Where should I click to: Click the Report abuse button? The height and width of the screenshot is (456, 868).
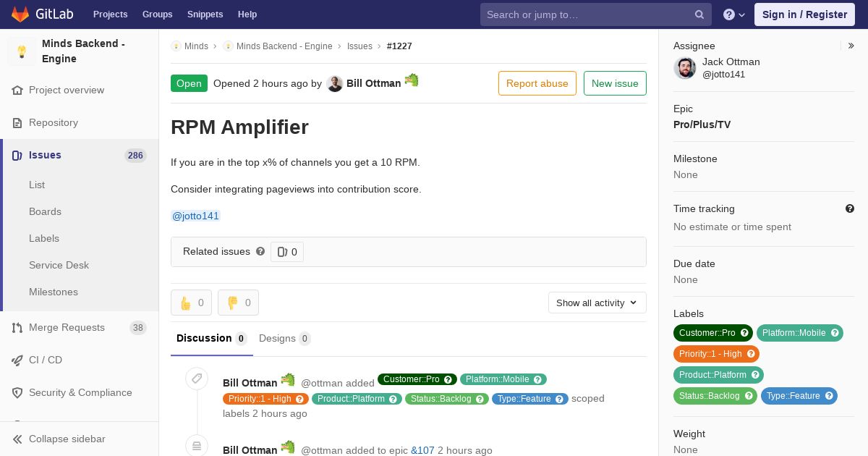click(x=537, y=83)
